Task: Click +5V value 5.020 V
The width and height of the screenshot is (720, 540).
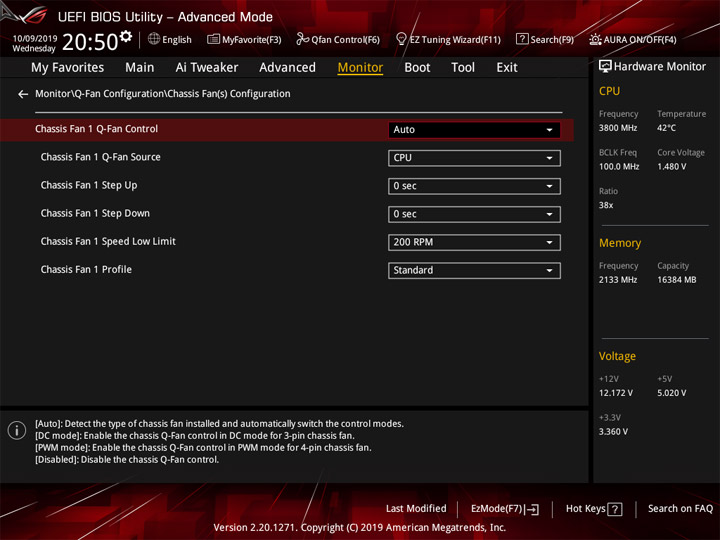Action: click(671, 393)
